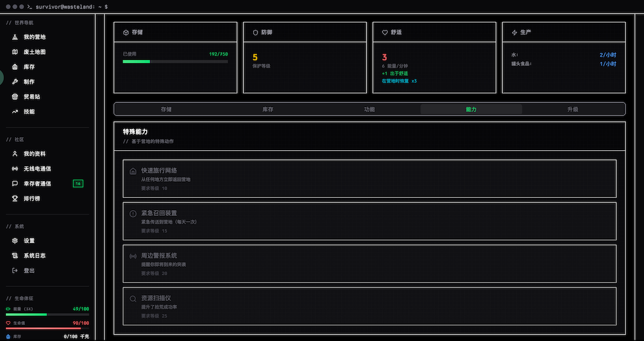The width and height of the screenshot is (644, 341).
Task: Select the 制作 crafting wrench icon
Action: click(x=15, y=82)
